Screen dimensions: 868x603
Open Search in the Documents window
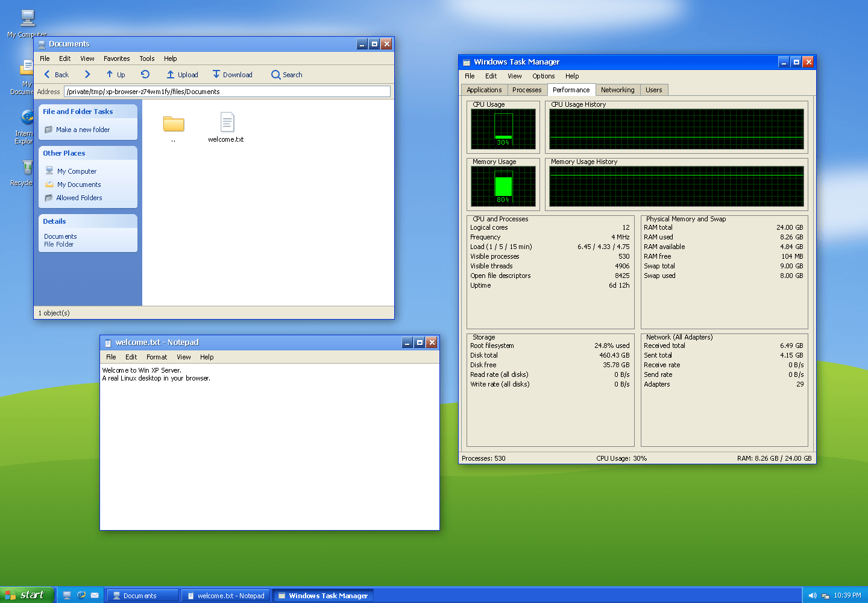click(x=286, y=75)
